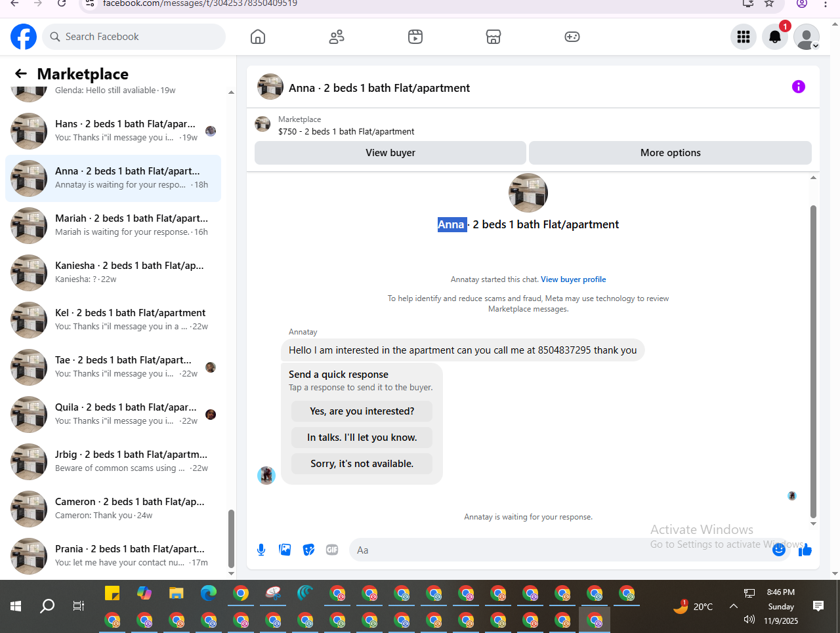Image resolution: width=840 pixels, height=633 pixels.
Task: Click the "Send a quick response" heading
Action: click(x=339, y=375)
